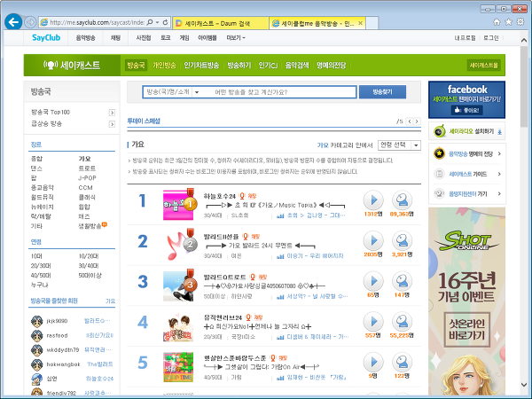Close the 세이클럽me 음악방송 tab

point(360,23)
